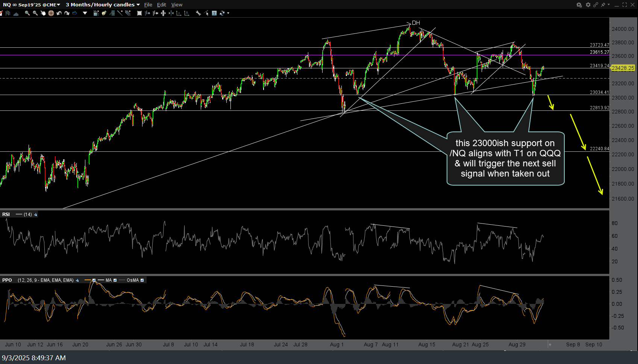
Task: Open the NQ Sep19'25 symbol dropdown
Action: coord(58,5)
